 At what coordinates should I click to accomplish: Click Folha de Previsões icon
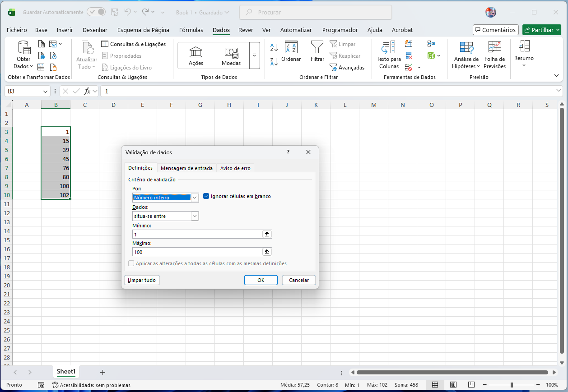[495, 55]
